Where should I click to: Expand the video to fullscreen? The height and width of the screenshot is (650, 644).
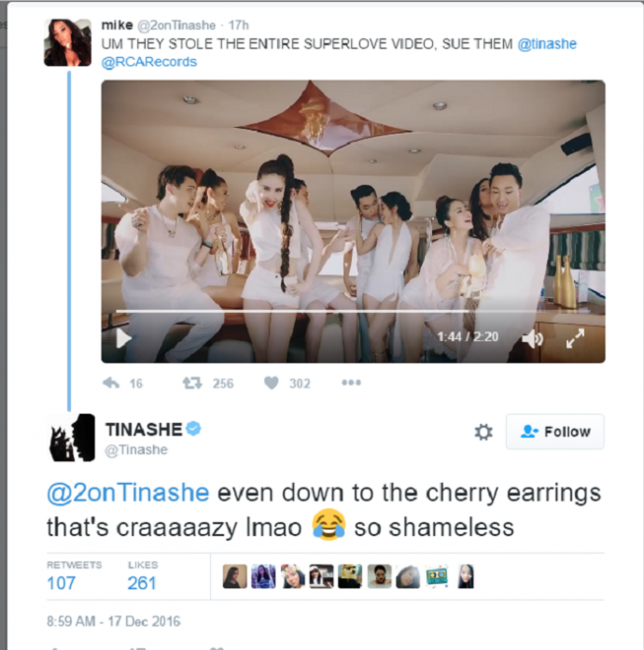[x=575, y=338]
